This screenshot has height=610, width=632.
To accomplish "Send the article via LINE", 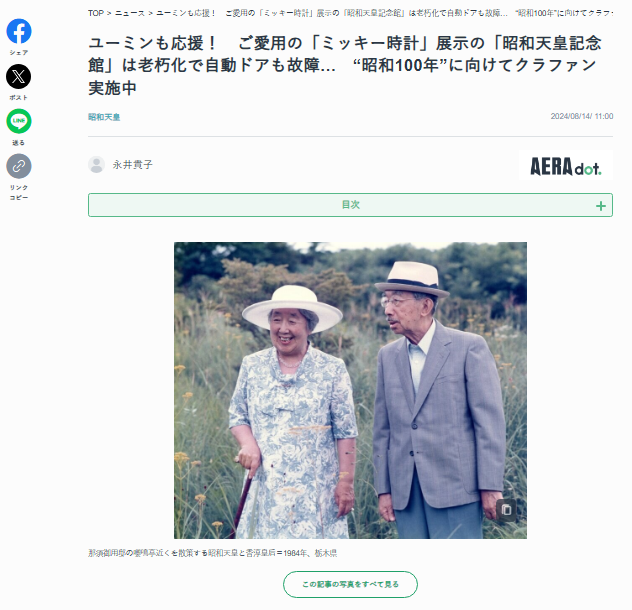I will click(19, 121).
